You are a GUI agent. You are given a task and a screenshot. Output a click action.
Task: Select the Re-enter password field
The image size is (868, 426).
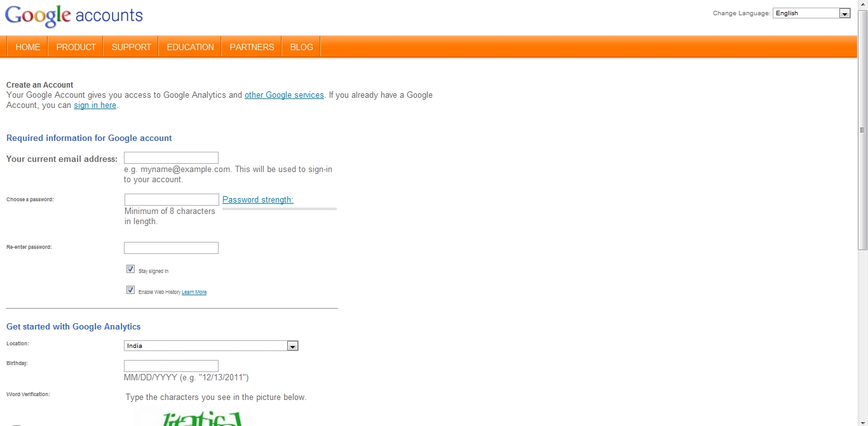[171, 248]
